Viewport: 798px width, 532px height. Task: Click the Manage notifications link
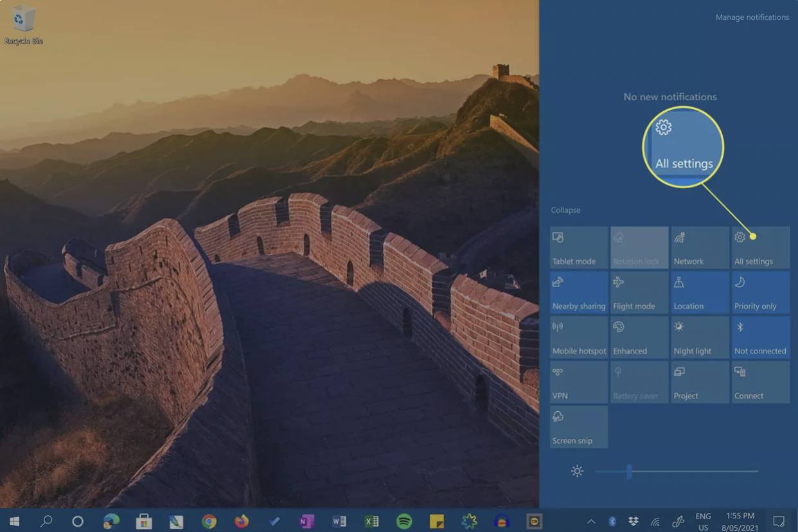click(x=752, y=17)
